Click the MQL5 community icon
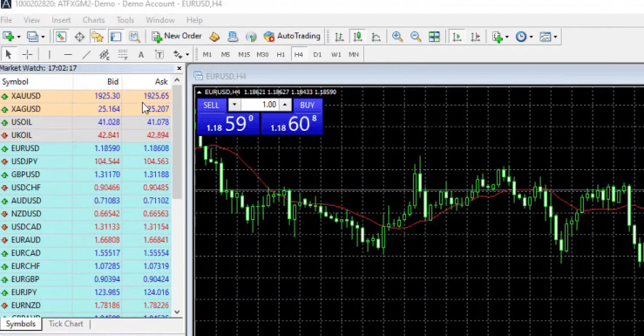This screenshot has width=644, height=336. pos(233,37)
